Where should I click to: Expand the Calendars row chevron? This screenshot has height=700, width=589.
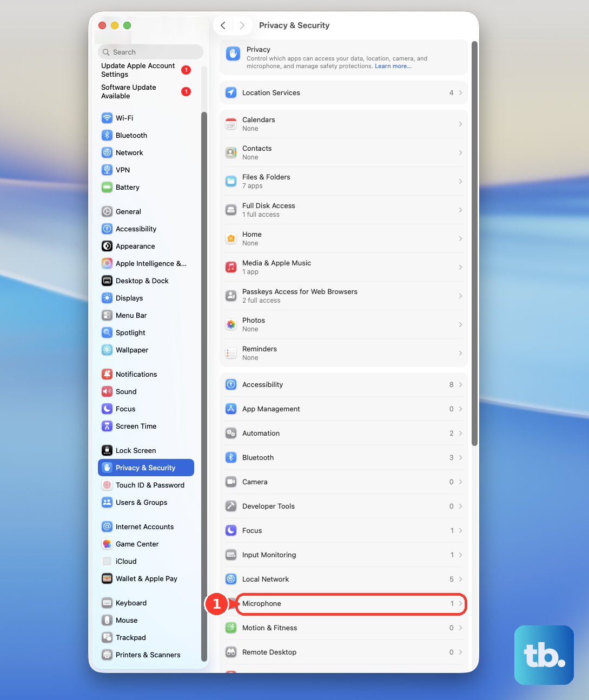460,124
